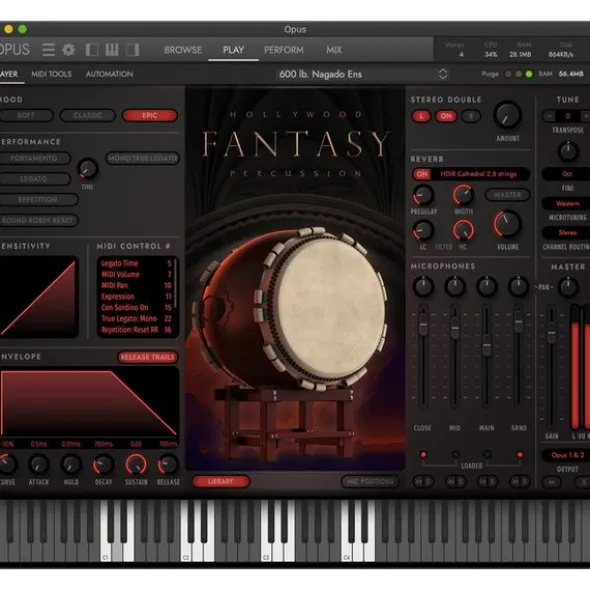
Task: Click the Master Pan knob
Action: click(x=568, y=287)
